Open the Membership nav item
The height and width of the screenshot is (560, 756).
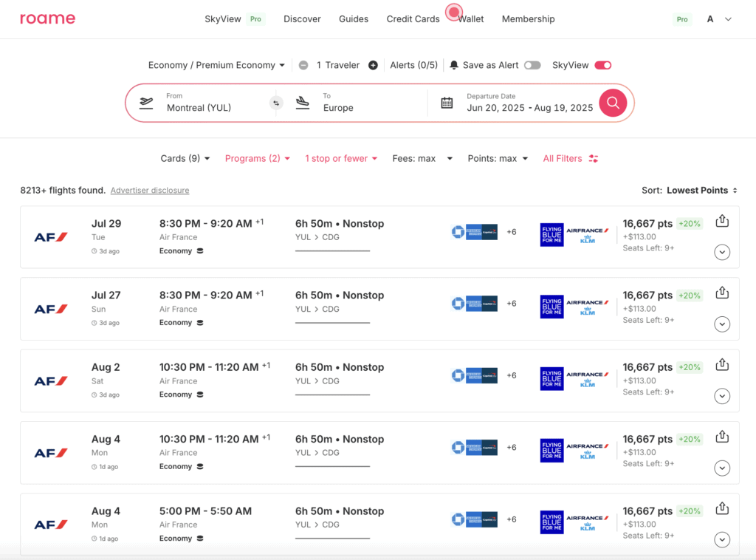[528, 19]
